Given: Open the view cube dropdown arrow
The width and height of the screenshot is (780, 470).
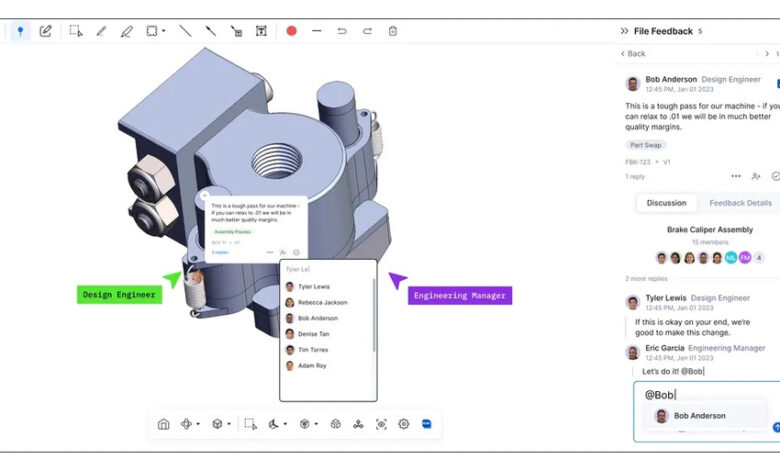Looking at the screenshot, I should pos(229,424).
